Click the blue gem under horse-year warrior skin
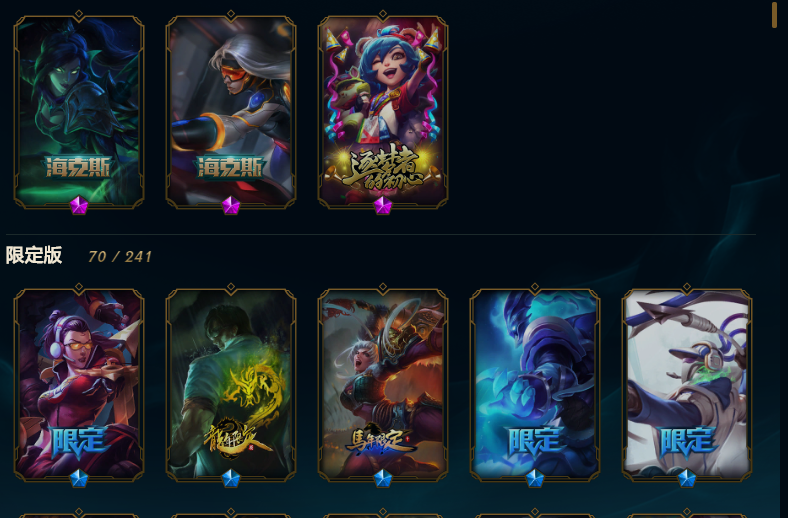The height and width of the screenshot is (518, 788). tap(382, 478)
